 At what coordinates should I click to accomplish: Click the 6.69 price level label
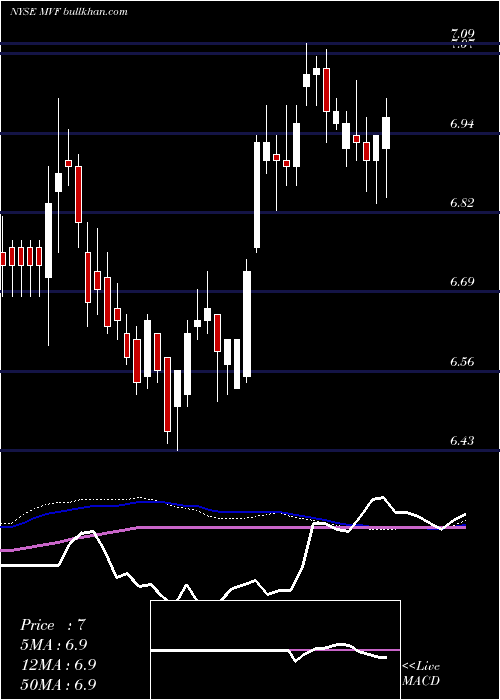[462, 282]
